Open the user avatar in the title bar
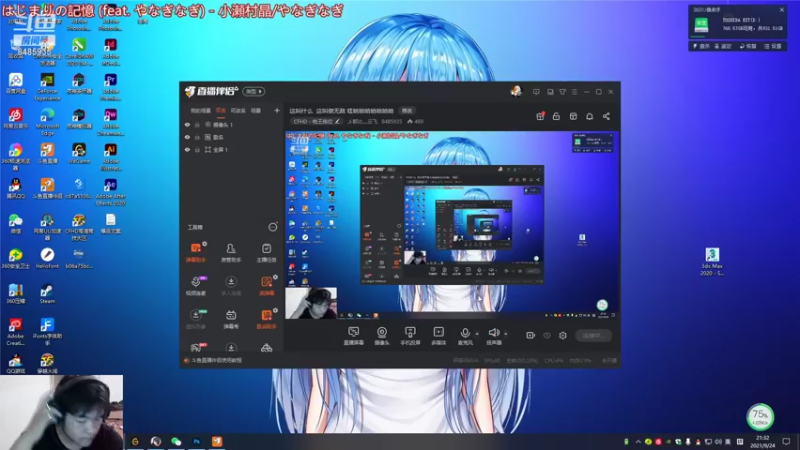800x450 pixels. (516, 91)
